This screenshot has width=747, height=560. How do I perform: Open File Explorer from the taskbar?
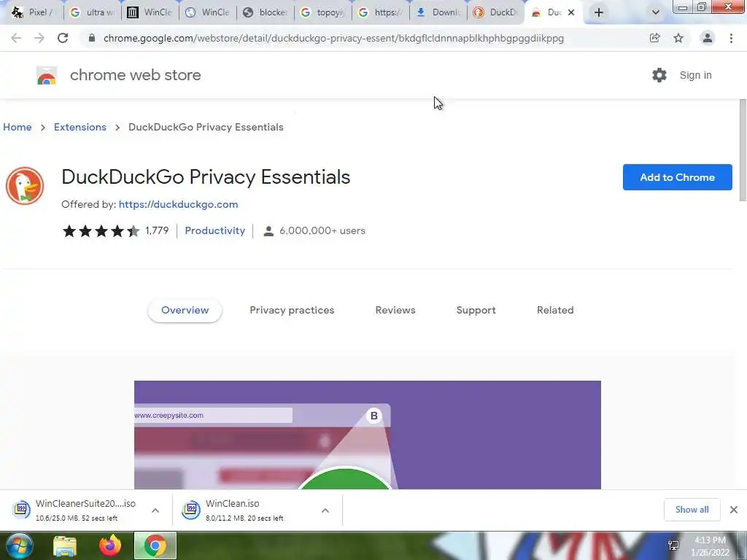65,546
